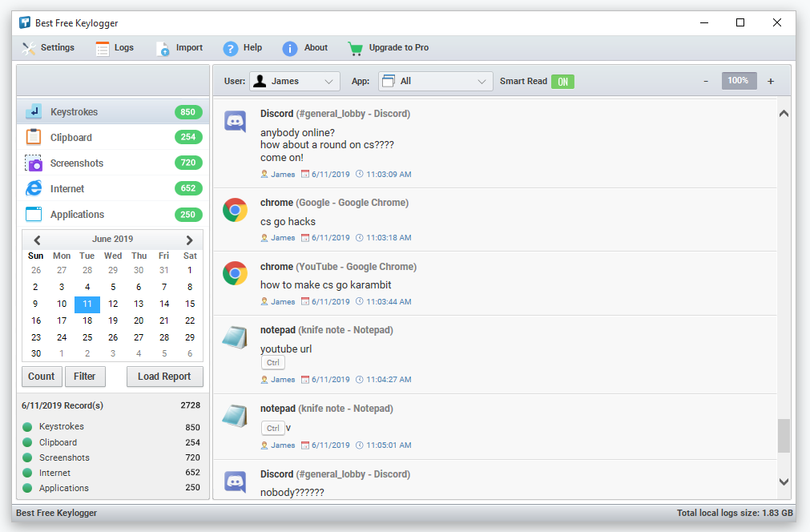810x532 pixels.
Task: Click the Chrome icon beside the YouTube entry
Action: pos(234,274)
